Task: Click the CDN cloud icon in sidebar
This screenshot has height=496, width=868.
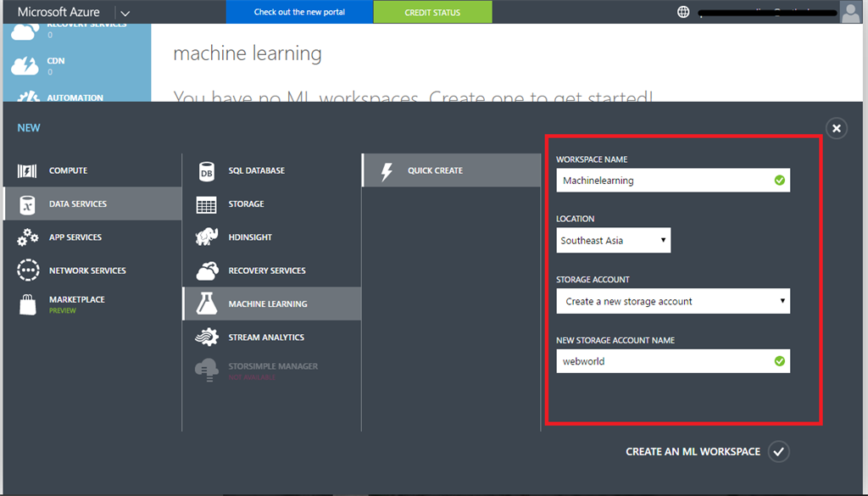Action: tap(25, 66)
